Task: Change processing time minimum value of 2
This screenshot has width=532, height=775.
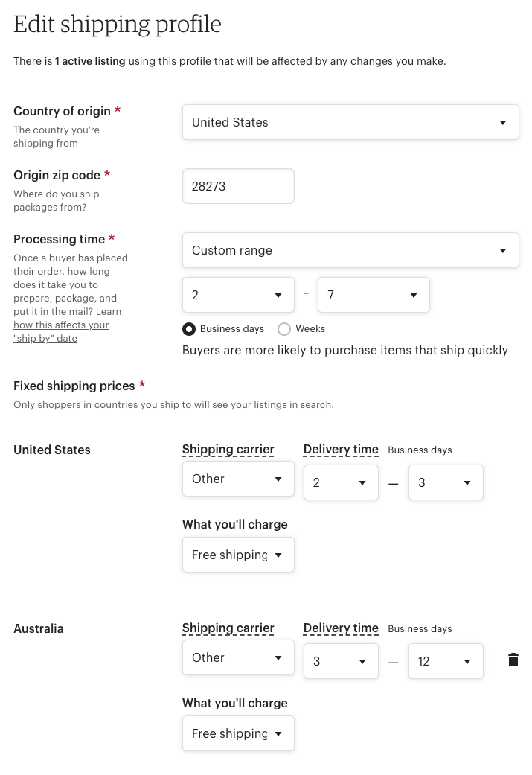Action: [238, 295]
